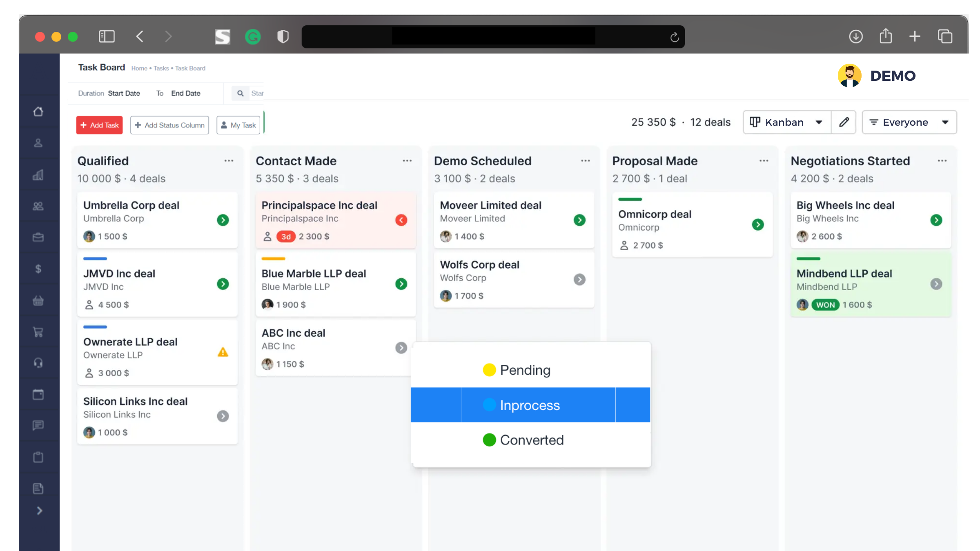The width and height of the screenshot is (980, 551).
Task: Select the Contacts person icon in sidebar
Action: 39,143
